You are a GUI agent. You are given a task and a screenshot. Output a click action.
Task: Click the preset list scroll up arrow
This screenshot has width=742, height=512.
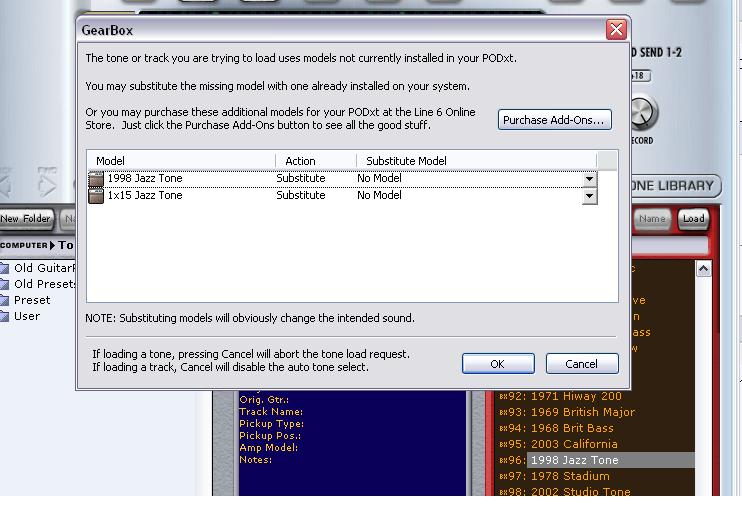(703, 269)
